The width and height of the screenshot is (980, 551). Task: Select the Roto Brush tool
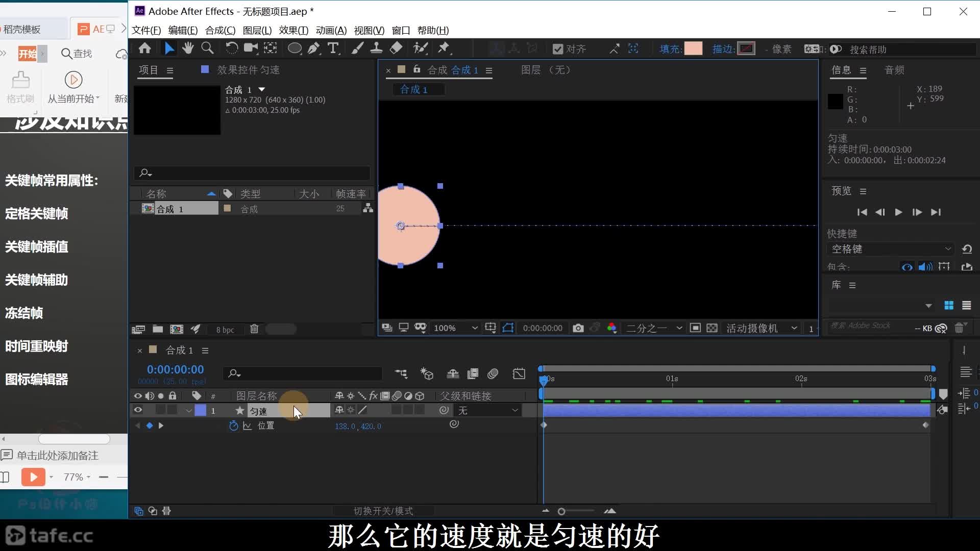420,48
